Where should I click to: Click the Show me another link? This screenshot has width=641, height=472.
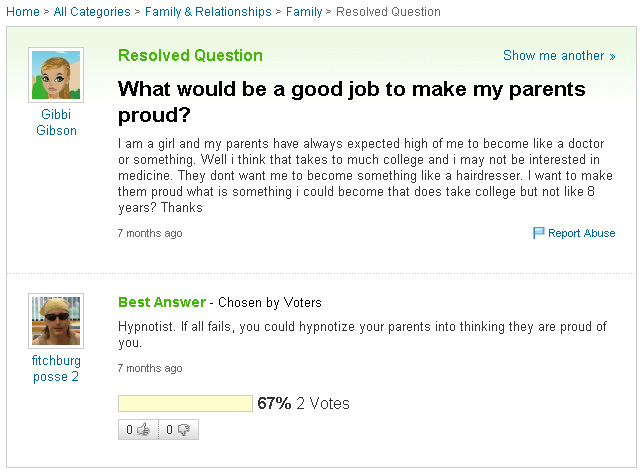coord(559,55)
